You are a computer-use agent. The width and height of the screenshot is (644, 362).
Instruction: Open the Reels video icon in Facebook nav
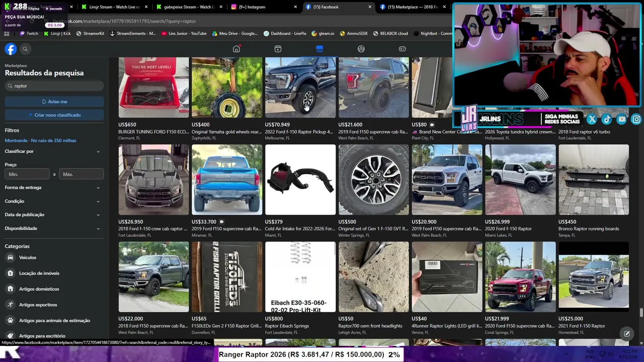278,49
